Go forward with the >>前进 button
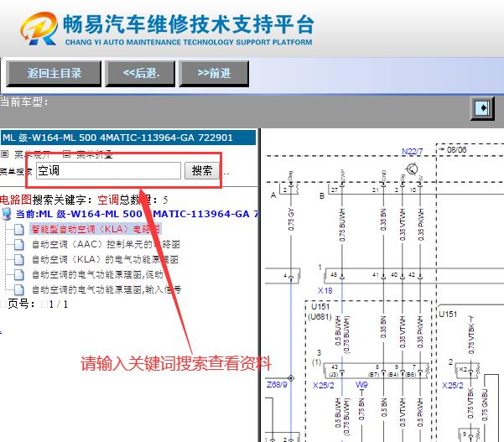The height and width of the screenshot is (442, 504). (214, 73)
